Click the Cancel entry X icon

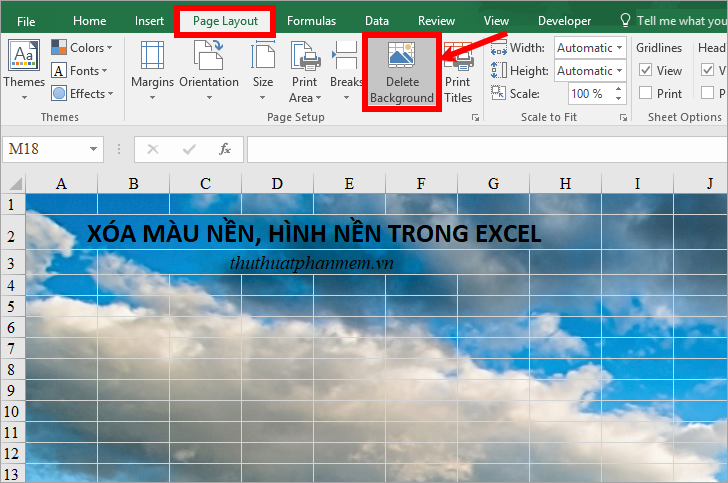153,149
